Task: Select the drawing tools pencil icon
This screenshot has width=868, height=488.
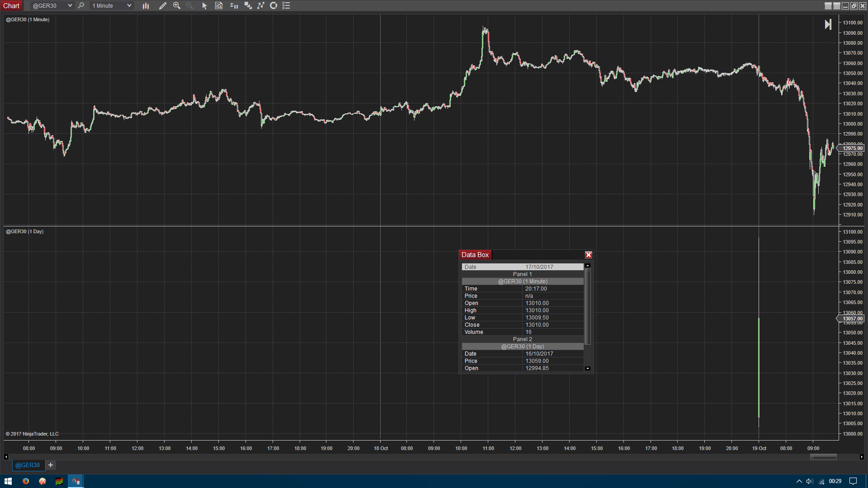Action: 163,6
